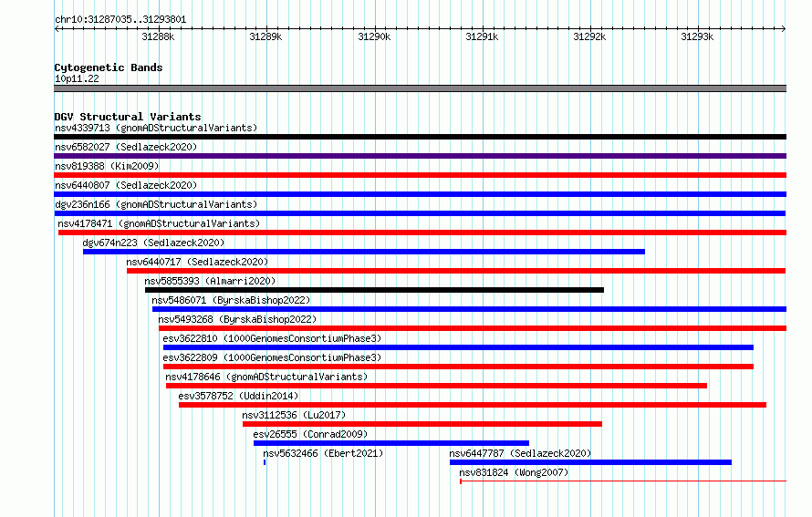
Task: Click the right arrowhead of the ruler
Action: pyautogui.click(x=784, y=29)
